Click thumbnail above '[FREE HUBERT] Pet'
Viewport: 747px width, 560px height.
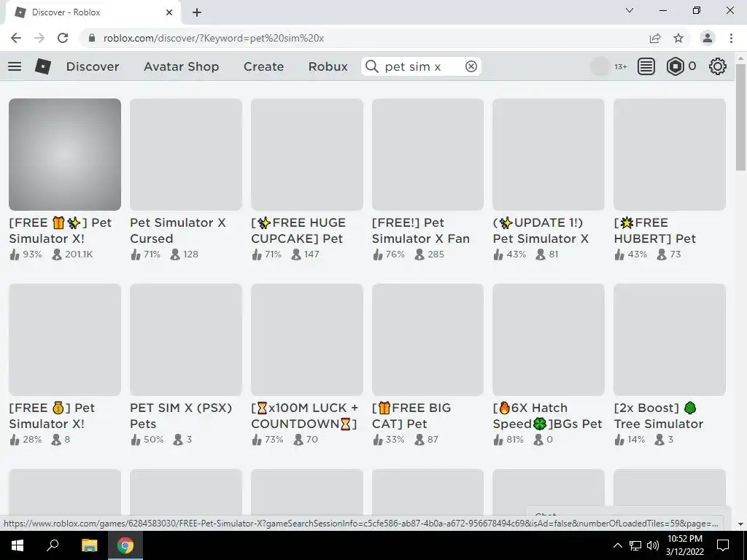tap(670, 155)
